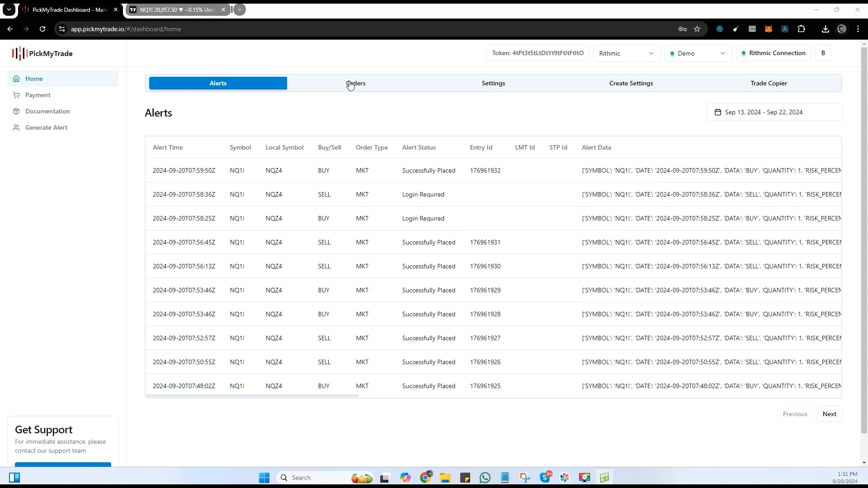
Task: Click the Next pagination control
Action: pyautogui.click(x=830, y=413)
